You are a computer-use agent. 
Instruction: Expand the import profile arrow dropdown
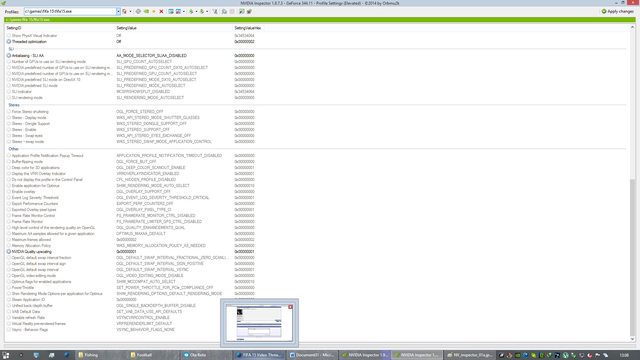pyautogui.click(x=207, y=11)
